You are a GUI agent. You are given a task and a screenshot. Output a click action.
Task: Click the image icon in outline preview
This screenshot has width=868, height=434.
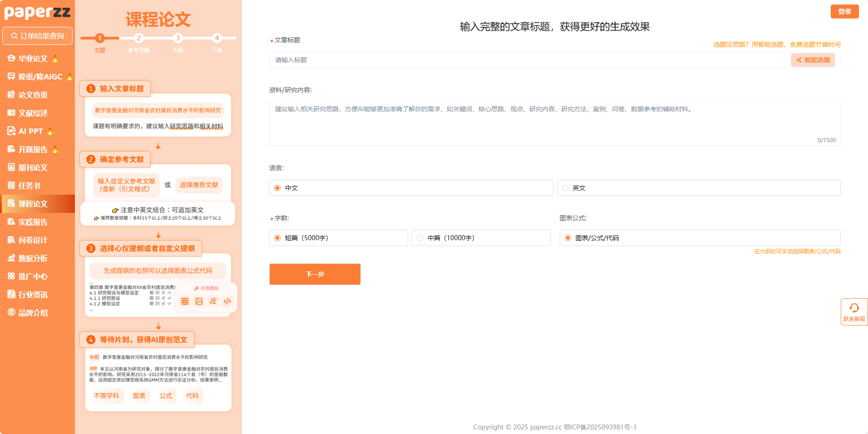pos(199,301)
